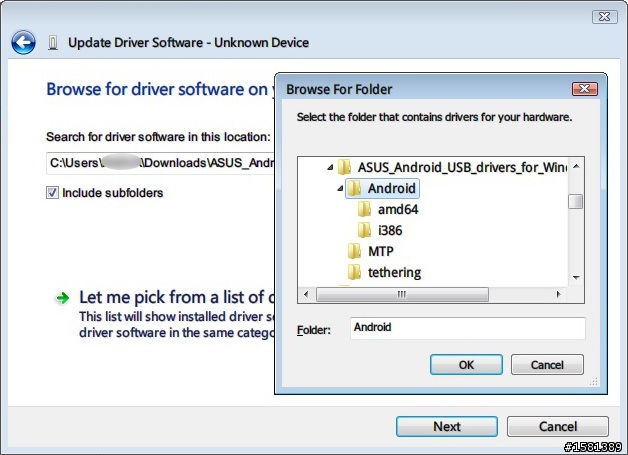Click the horizontal scrollbar left arrow
This screenshot has height=455, width=628.
[x=306, y=294]
